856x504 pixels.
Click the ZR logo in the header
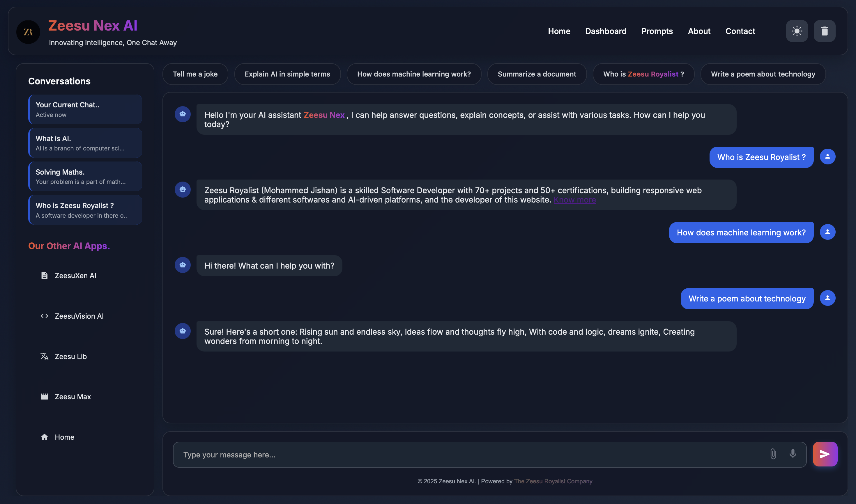click(x=28, y=32)
